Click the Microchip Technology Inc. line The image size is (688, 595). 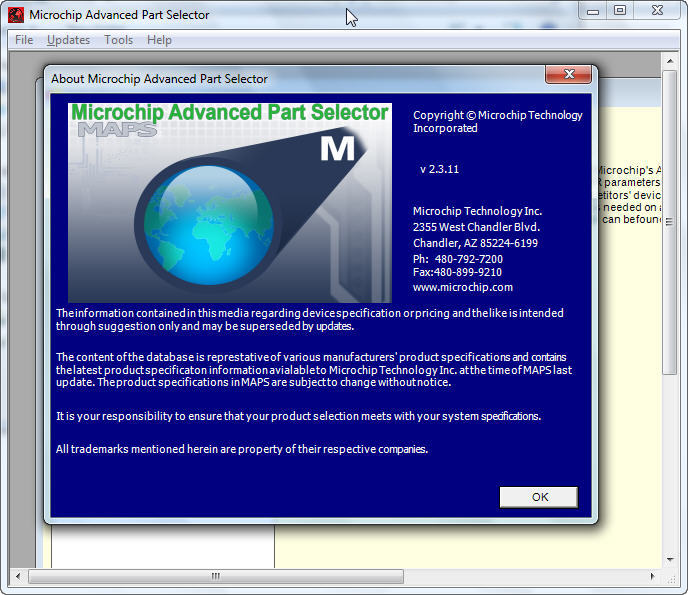pyautogui.click(x=477, y=211)
